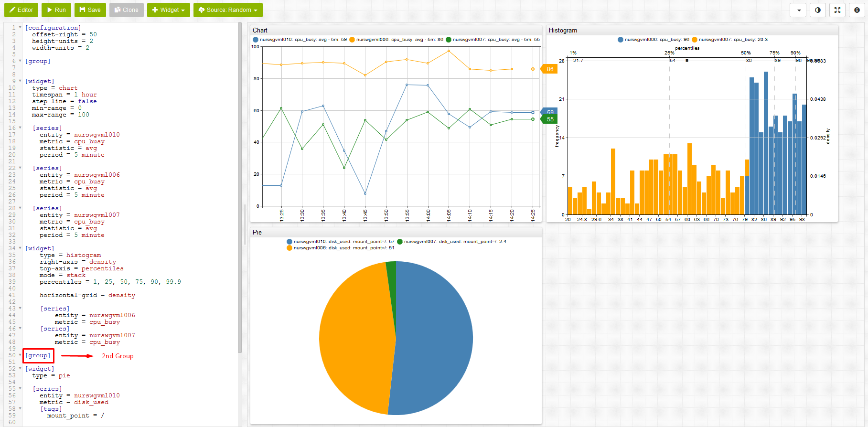This screenshot has height=427, width=868.
Task: Toggle nurswgvml010 disk_used in Pie legend
Action: (x=340, y=242)
